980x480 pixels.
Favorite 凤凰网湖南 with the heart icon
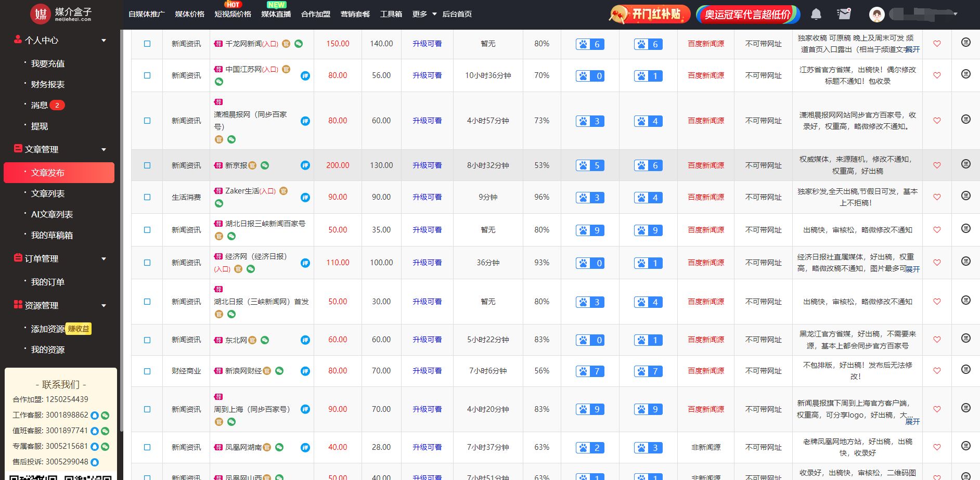(937, 447)
